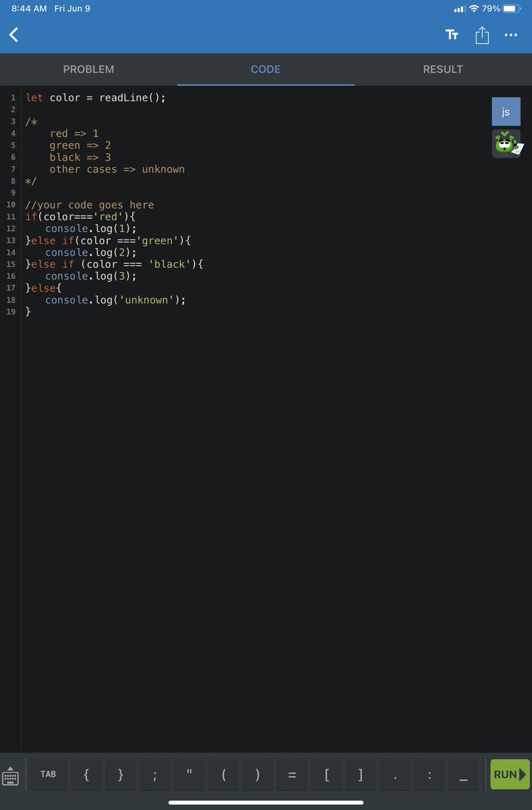Tap the '//your code goes here' comment
This screenshot has height=810, width=532.
[x=90, y=205]
